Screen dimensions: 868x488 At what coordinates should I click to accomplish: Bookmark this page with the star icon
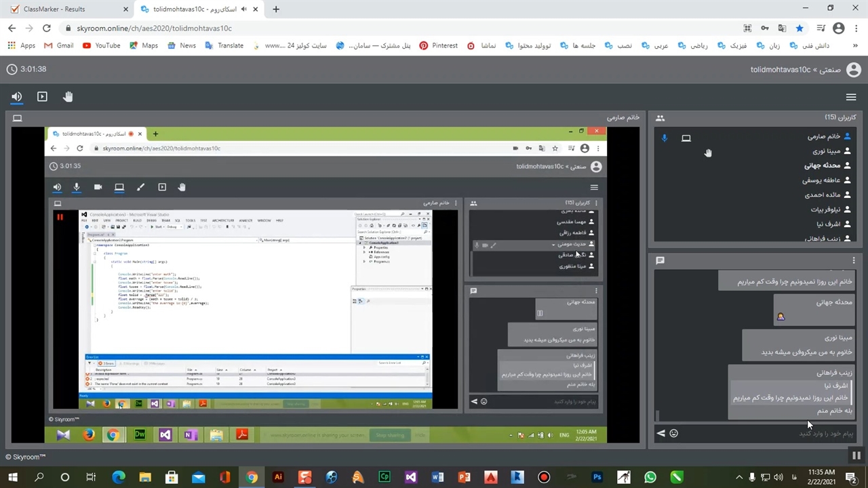point(800,28)
